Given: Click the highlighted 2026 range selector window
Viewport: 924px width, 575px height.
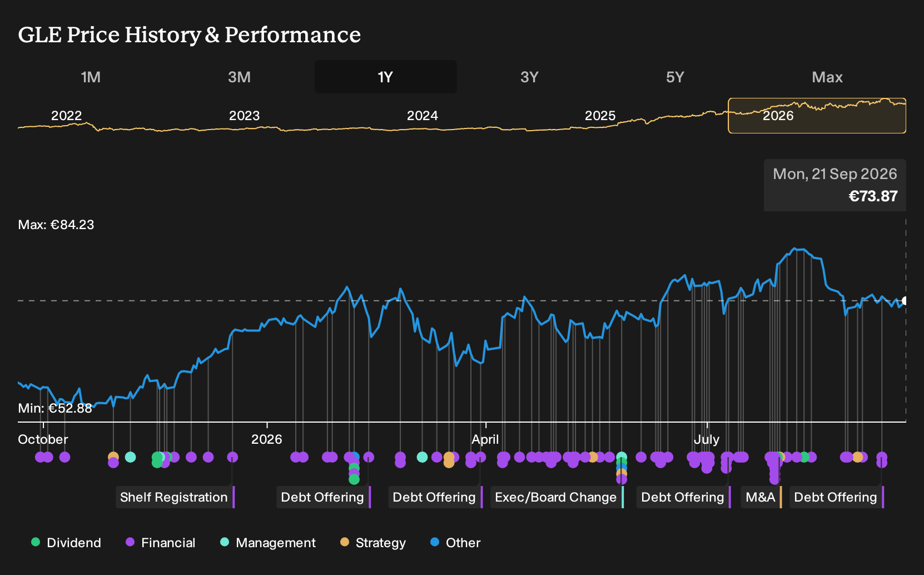Looking at the screenshot, I should tap(817, 116).
